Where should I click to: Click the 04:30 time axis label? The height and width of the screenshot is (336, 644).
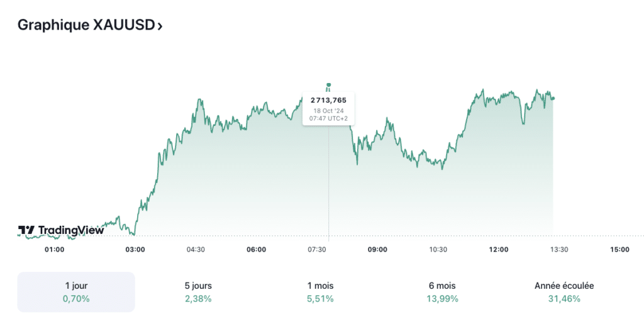[x=196, y=250]
